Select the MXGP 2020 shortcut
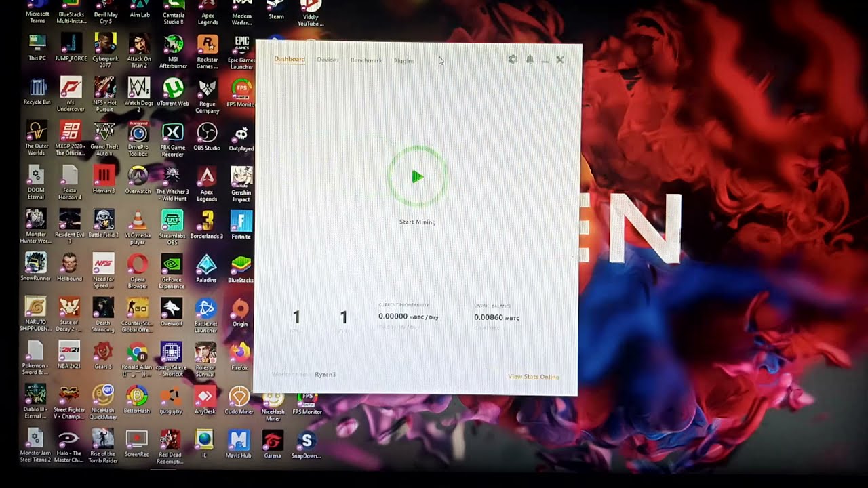 click(x=71, y=138)
